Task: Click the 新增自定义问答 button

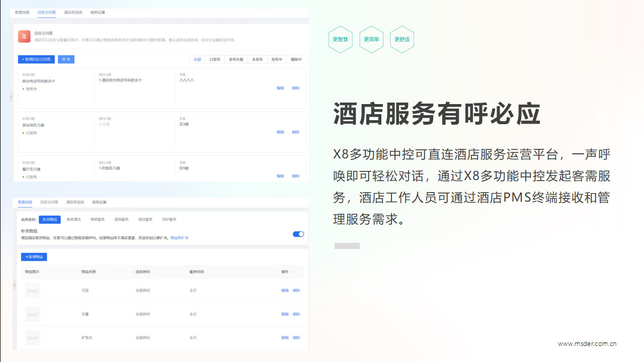Action: [36, 59]
